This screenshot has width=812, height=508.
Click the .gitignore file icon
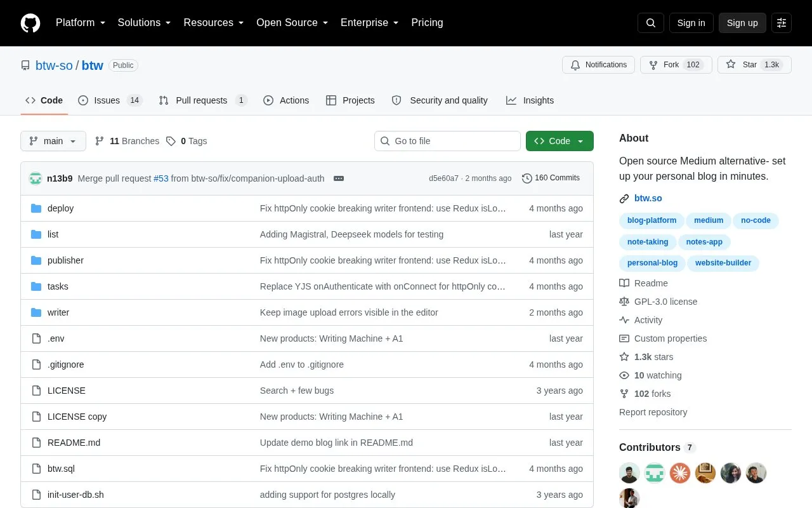(x=36, y=364)
